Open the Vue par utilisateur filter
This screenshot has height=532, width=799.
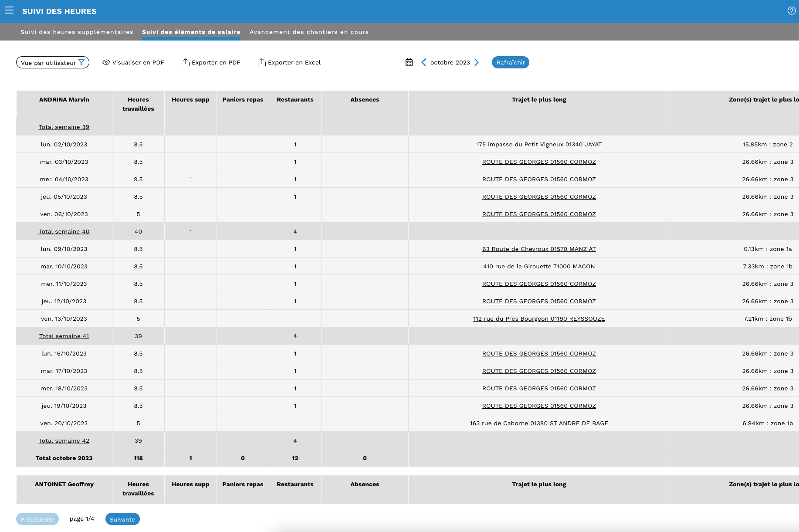[53, 62]
